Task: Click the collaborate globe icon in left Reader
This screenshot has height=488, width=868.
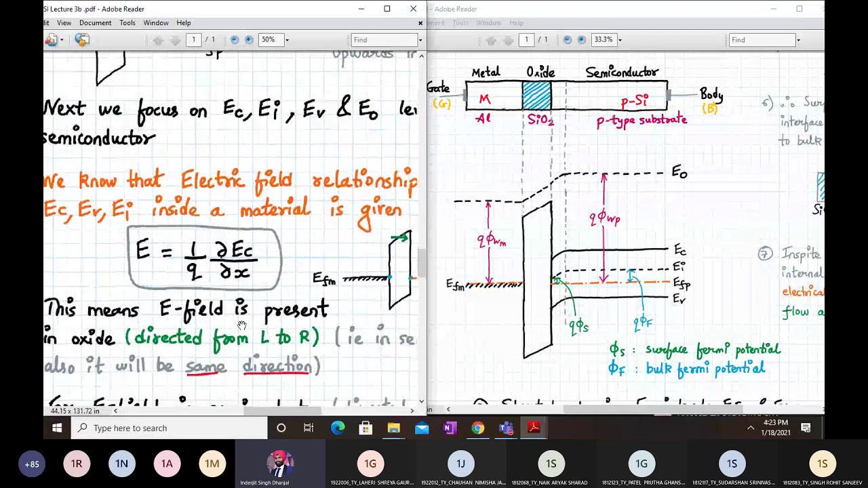Action: point(82,40)
